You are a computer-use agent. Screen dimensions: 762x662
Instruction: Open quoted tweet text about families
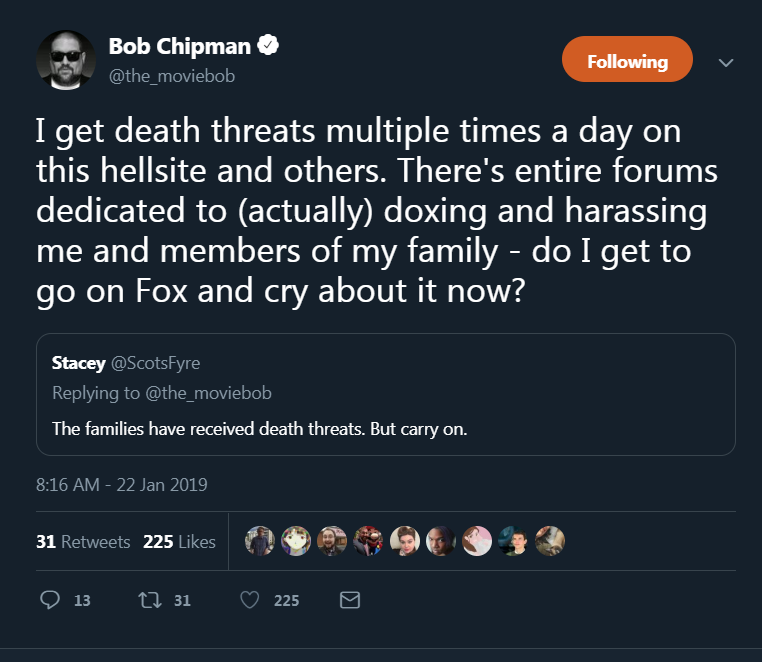[260, 429]
